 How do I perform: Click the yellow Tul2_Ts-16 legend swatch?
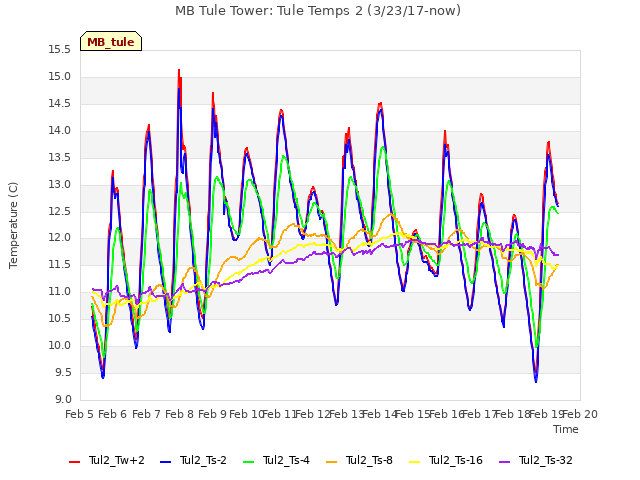tap(415, 462)
